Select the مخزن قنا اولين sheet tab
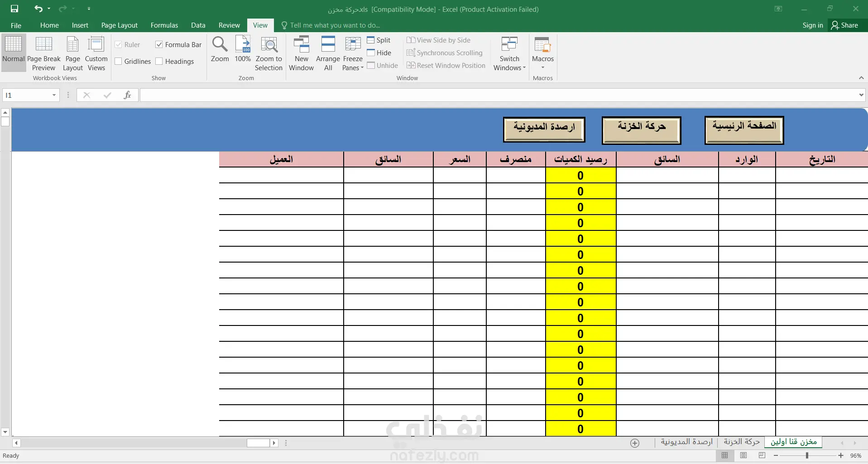Viewport: 868px width, 464px height. 794,442
